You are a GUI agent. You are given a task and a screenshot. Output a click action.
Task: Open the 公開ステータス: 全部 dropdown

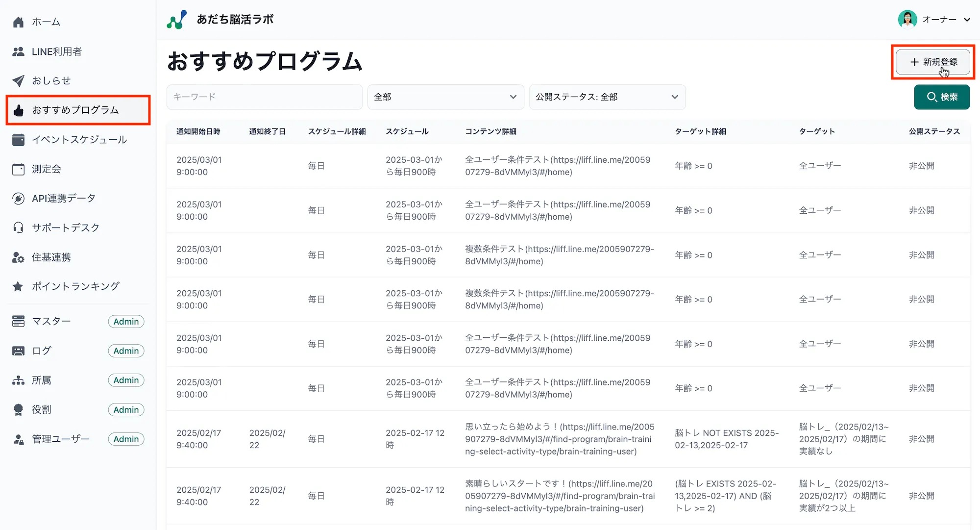tap(607, 97)
